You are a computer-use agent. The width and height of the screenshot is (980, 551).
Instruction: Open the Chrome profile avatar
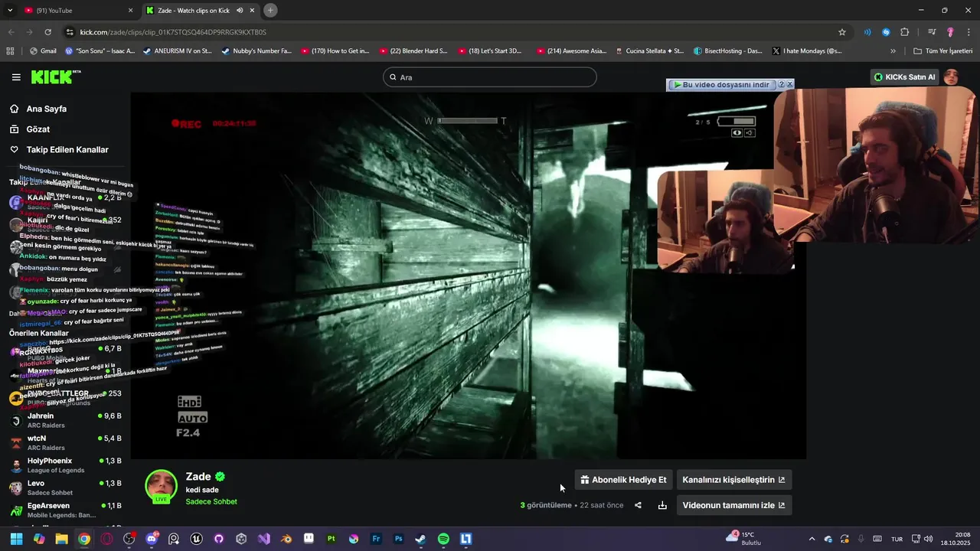950,32
